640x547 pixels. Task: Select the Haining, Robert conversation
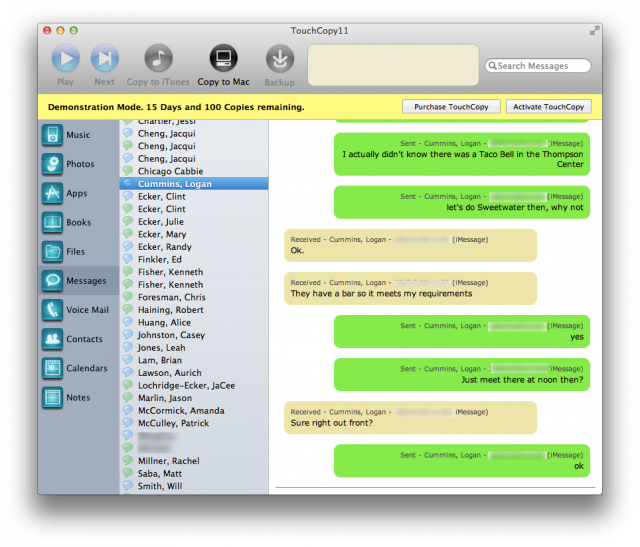pyautogui.click(x=194, y=310)
